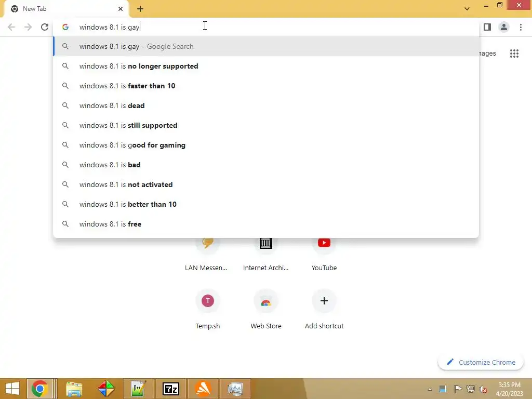This screenshot has height=399, width=532.
Task: Select suggestion 'windows 8.1 is bad'
Action: pos(266,165)
